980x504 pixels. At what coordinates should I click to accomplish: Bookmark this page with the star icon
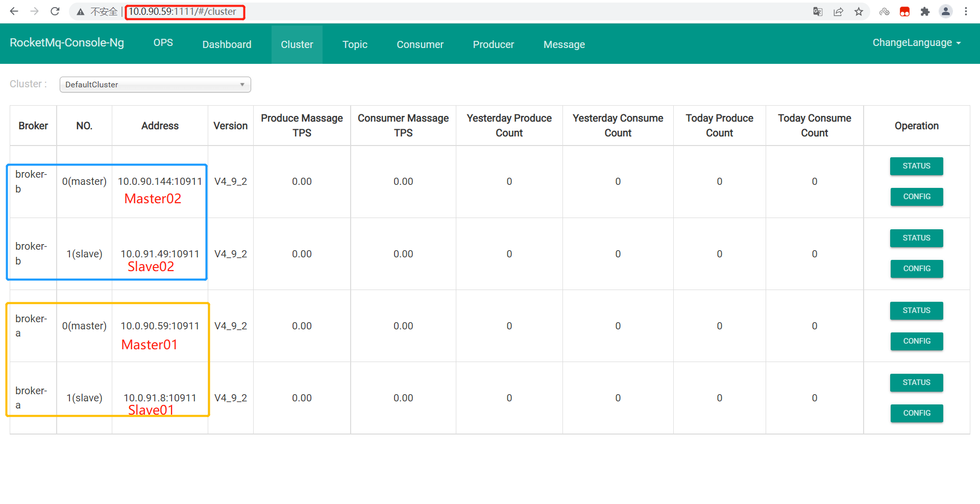[x=859, y=12]
